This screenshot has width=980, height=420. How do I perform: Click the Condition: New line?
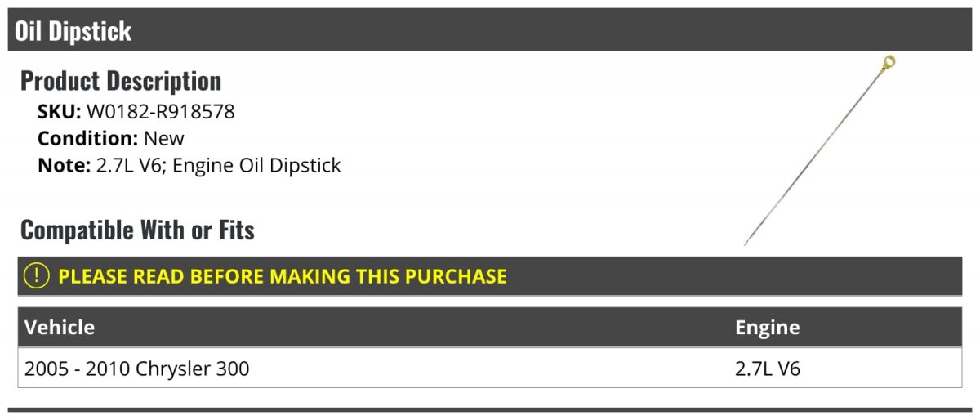(111, 138)
